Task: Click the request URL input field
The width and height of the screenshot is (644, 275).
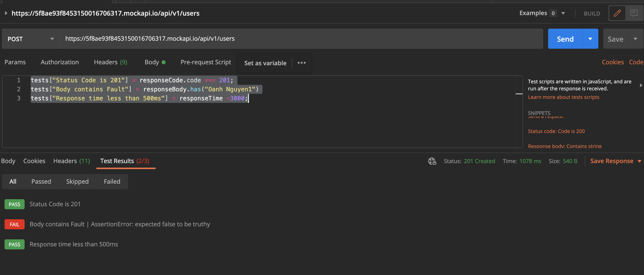Action: [x=301, y=39]
